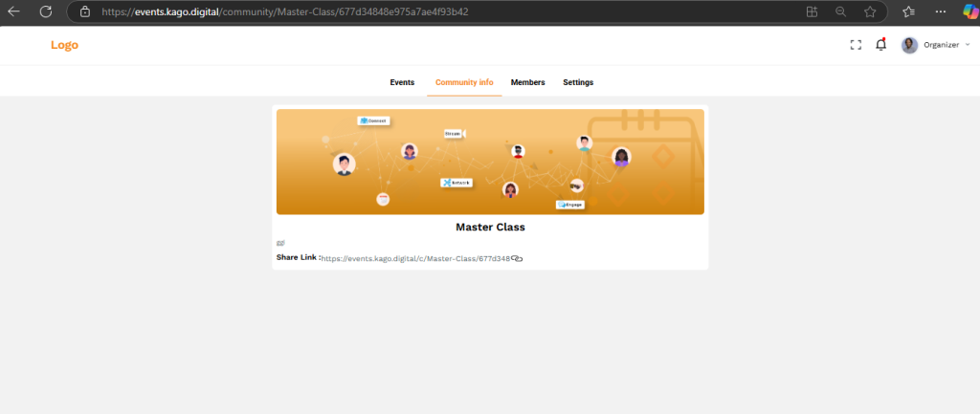
Task: Open the Copilot icon in the browser toolbar
Action: click(969, 11)
